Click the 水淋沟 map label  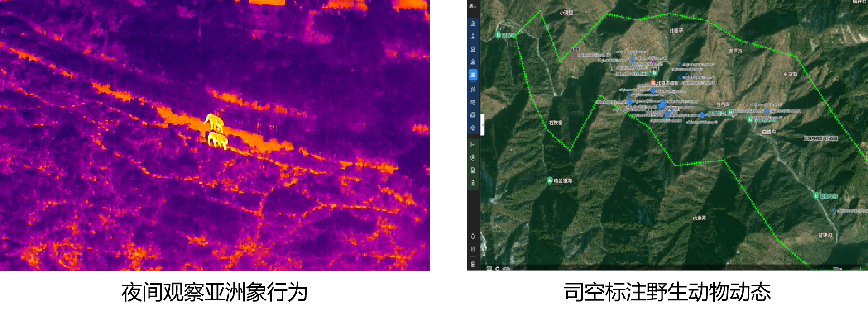coord(699,218)
